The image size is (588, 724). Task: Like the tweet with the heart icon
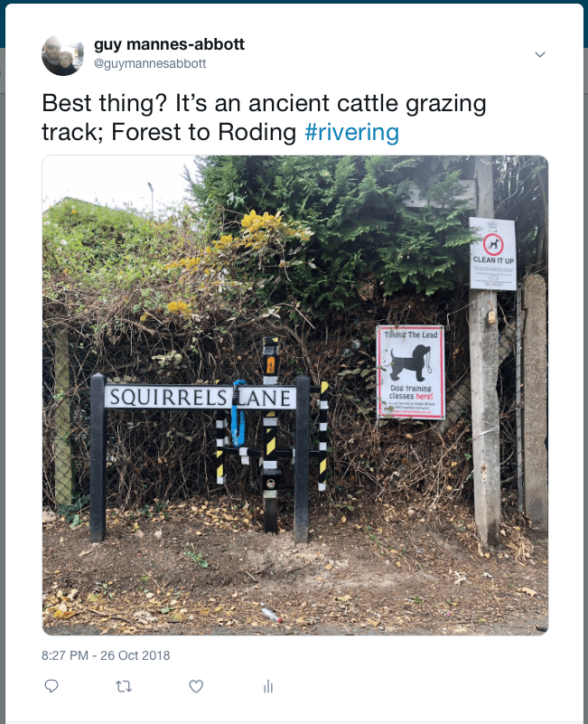click(x=196, y=686)
